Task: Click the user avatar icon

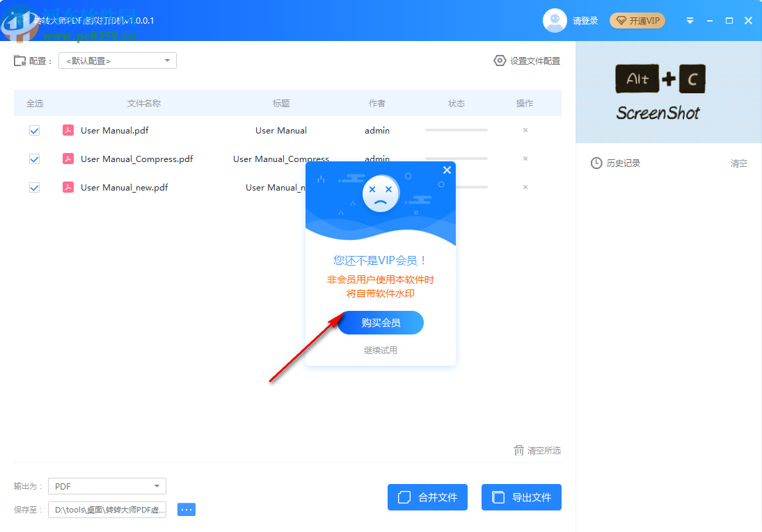Action: coord(555,20)
